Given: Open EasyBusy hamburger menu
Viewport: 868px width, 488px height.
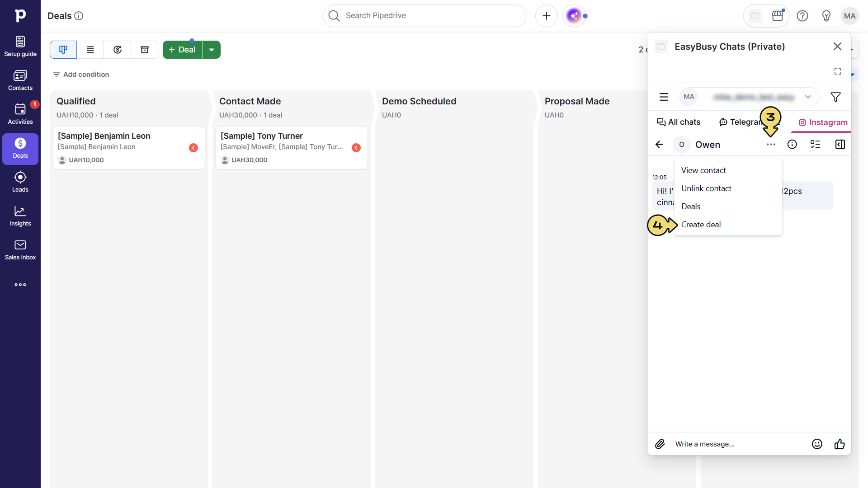Looking at the screenshot, I should click(x=664, y=97).
